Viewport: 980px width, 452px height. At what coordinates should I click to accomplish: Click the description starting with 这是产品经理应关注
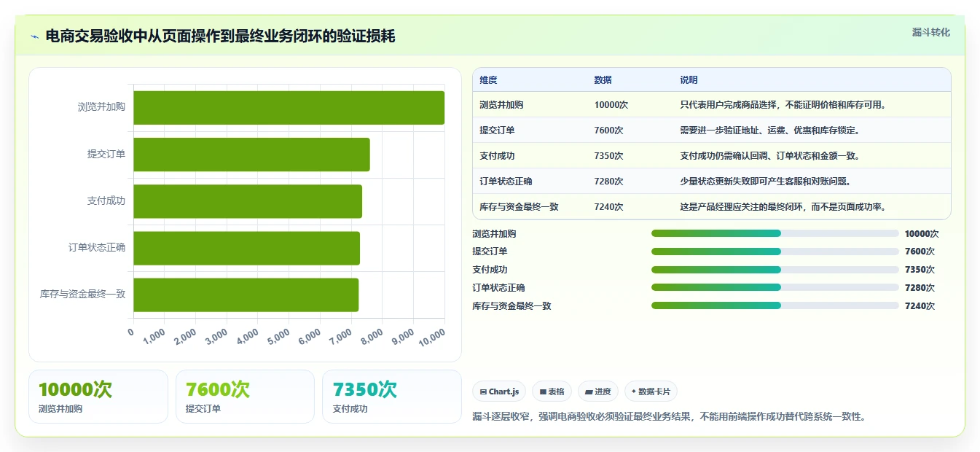[x=783, y=207]
